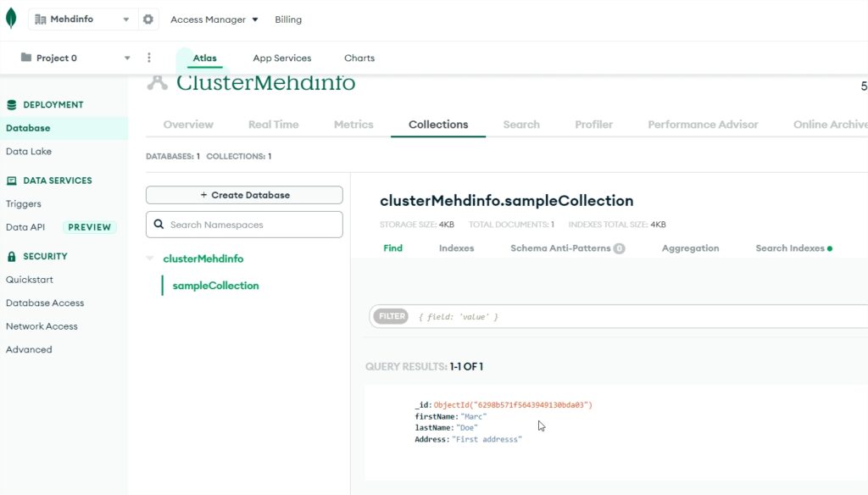Open Database Access settings
This screenshot has width=868, height=495.
[45, 303]
